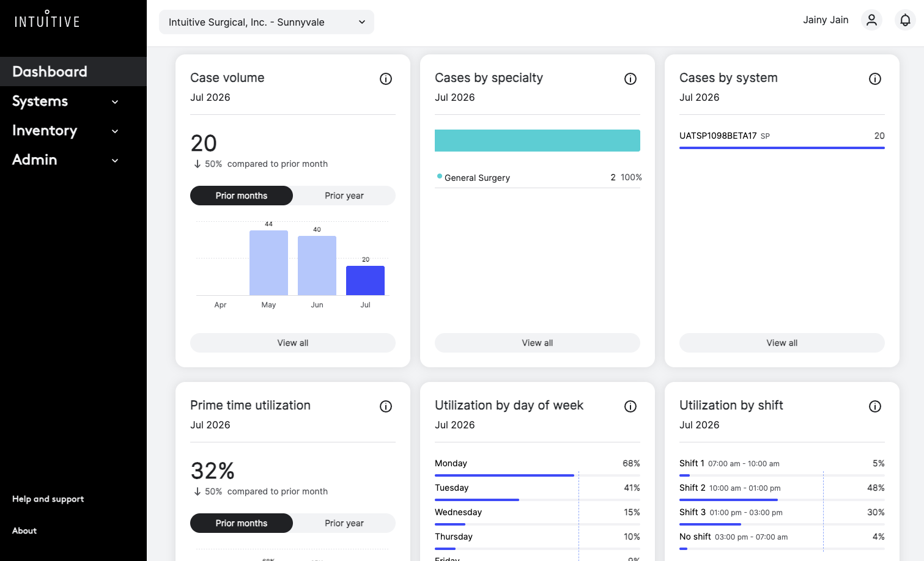Viewport: 924px width, 561px height.
Task: Open the notifications bell
Action: [905, 20]
